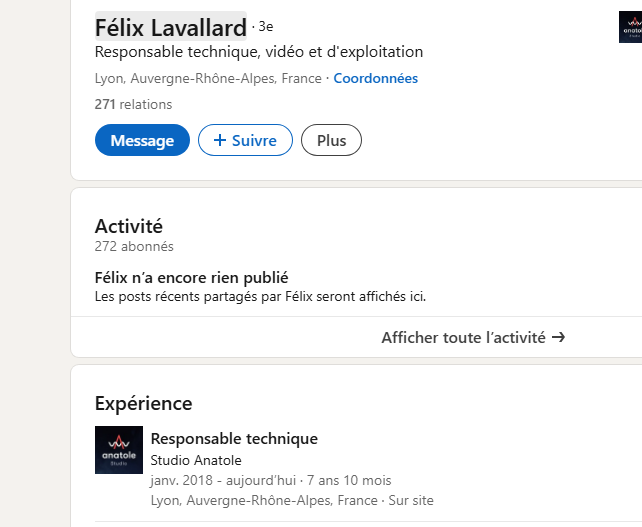The image size is (642, 527).
Task: Click the Sur site job location line
Action: coord(292,500)
